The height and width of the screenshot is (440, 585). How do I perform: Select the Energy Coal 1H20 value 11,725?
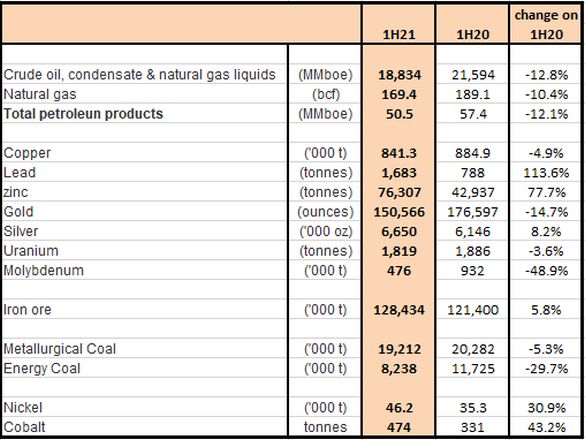(472, 368)
